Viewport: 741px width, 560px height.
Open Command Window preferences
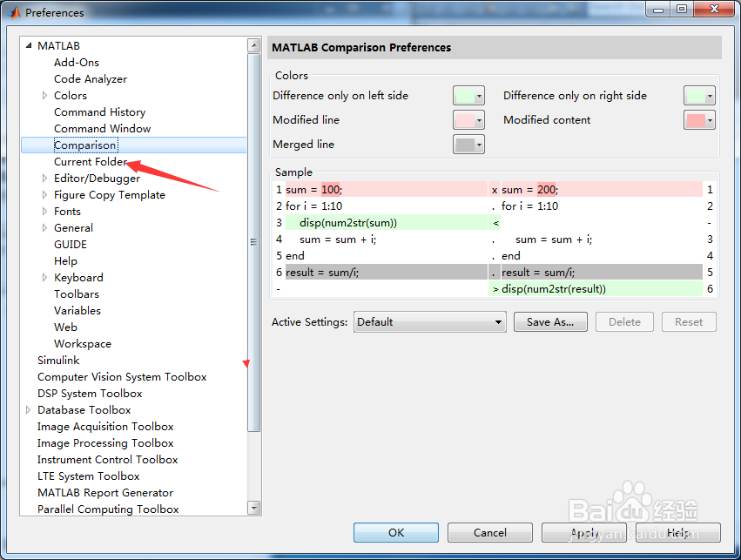click(x=102, y=129)
